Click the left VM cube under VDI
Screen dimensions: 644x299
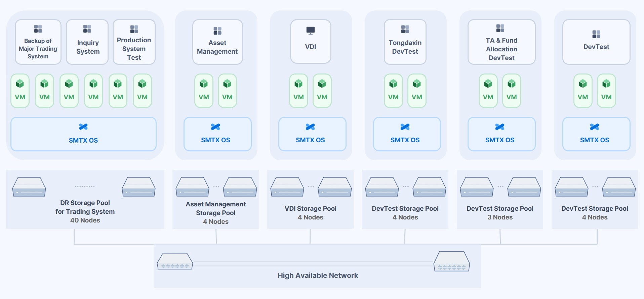[298, 84]
